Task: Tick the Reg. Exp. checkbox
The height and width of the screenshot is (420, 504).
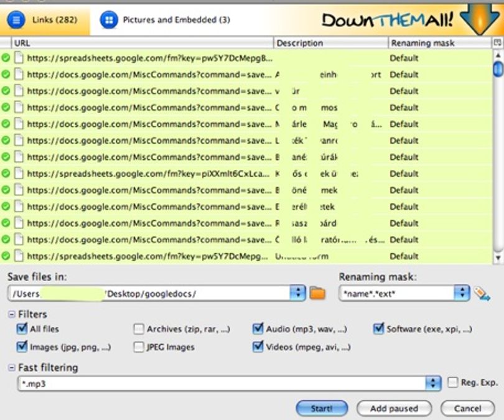Action: [x=452, y=383]
